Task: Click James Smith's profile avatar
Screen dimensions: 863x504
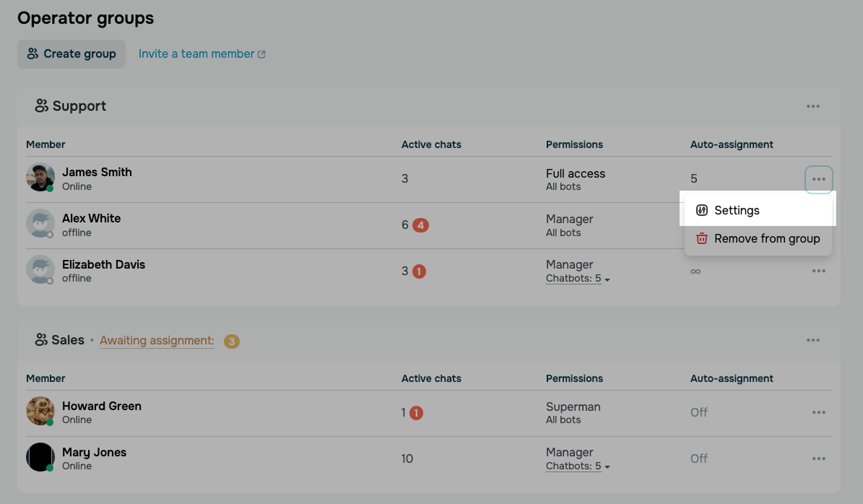Action: (x=40, y=177)
